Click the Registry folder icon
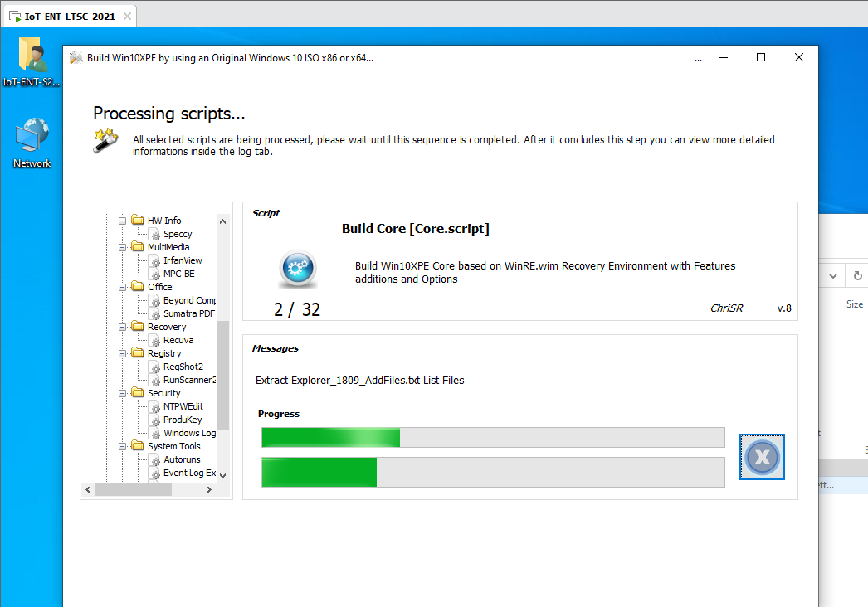868x607 pixels. click(138, 353)
